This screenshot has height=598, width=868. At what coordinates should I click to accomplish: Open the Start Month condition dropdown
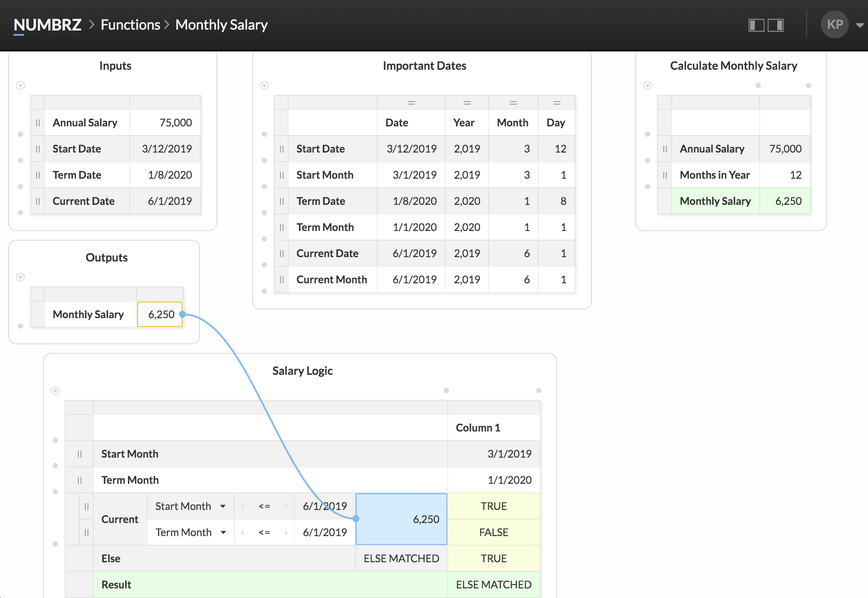pyautogui.click(x=223, y=506)
